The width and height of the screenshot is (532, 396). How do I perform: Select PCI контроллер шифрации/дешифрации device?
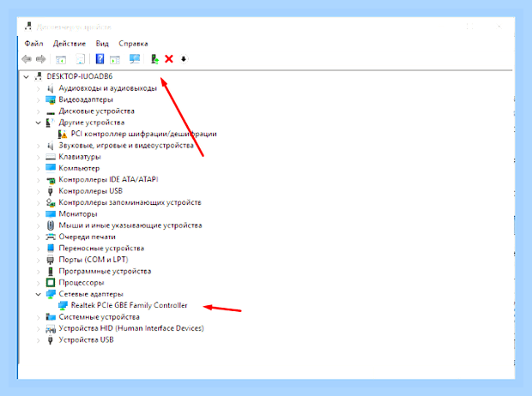[x=143, y=134]
